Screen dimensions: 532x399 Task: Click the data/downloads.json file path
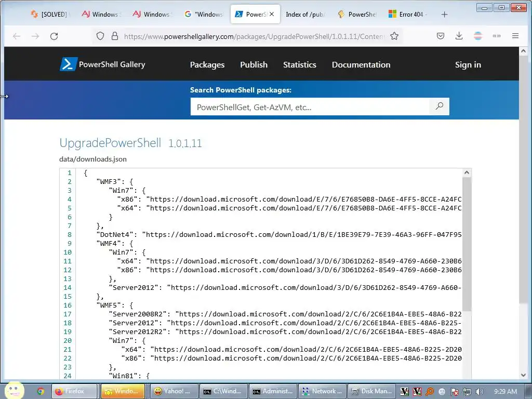click(93, 159)
